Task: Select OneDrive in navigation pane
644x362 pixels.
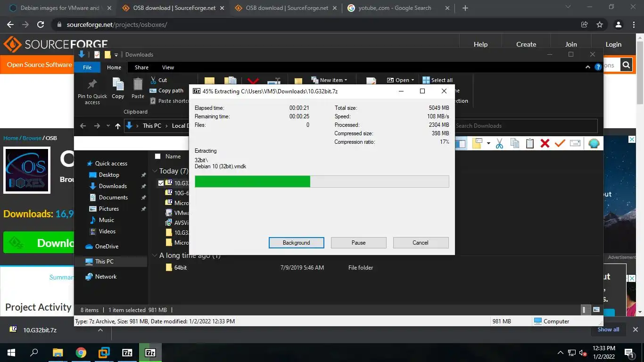Action: 107,247
